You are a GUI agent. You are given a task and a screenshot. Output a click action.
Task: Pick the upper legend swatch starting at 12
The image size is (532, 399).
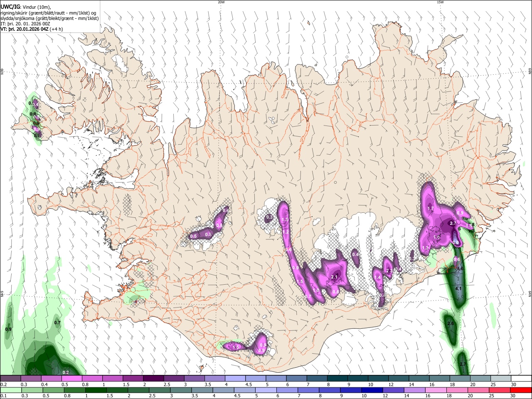point(399,379)
